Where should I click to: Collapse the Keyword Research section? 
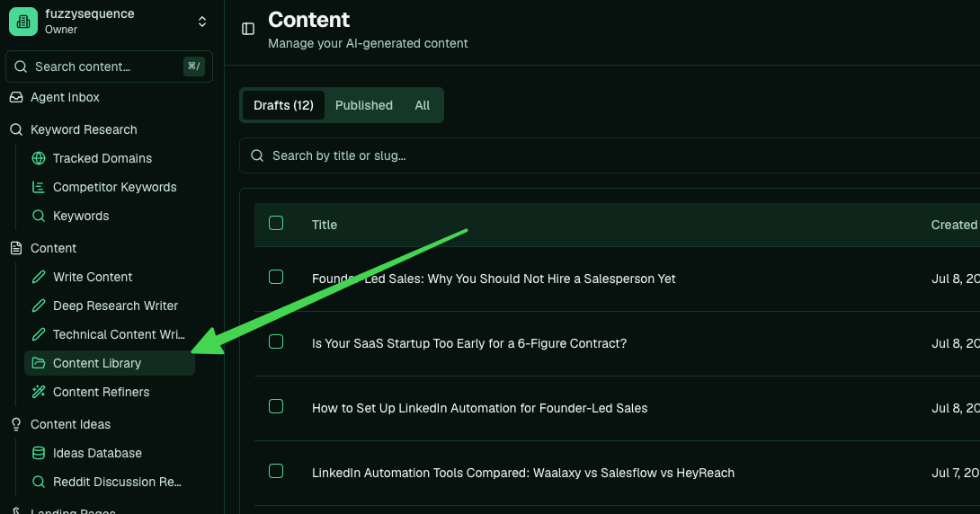coord(84,129)
